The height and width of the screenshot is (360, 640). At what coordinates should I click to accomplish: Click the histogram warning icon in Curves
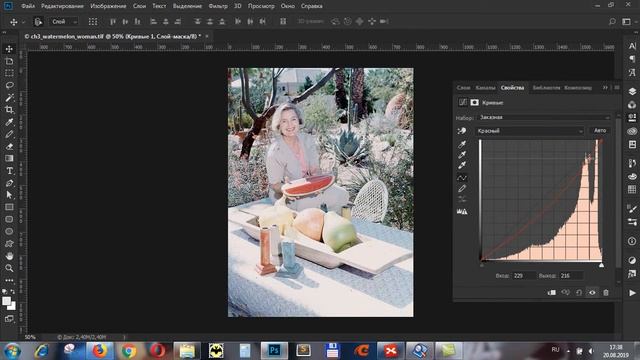pos(462,211)
